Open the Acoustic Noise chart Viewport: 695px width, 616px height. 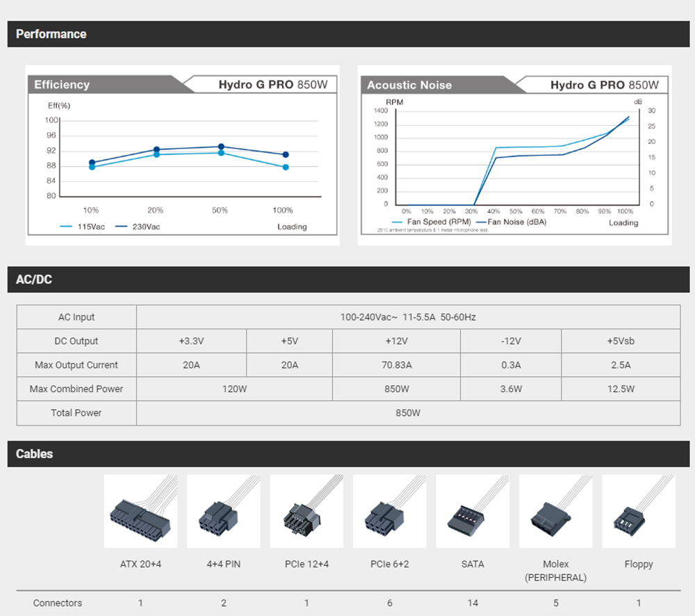click(x=514, y=155)
